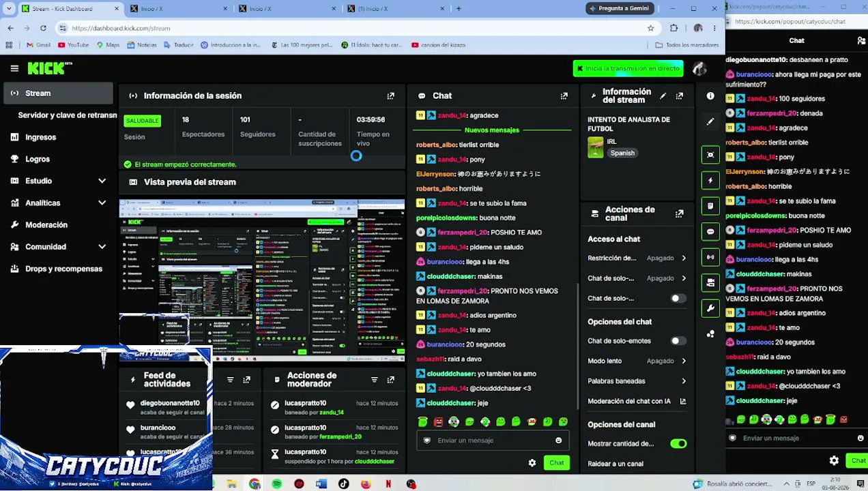Open the Gmail bookmark

[38, 45]
